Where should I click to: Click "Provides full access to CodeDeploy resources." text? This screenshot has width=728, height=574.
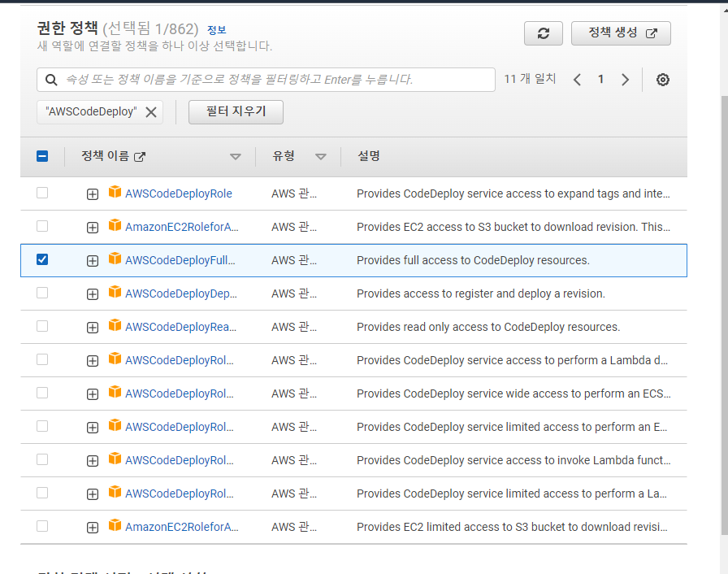[x=473, y=260]
